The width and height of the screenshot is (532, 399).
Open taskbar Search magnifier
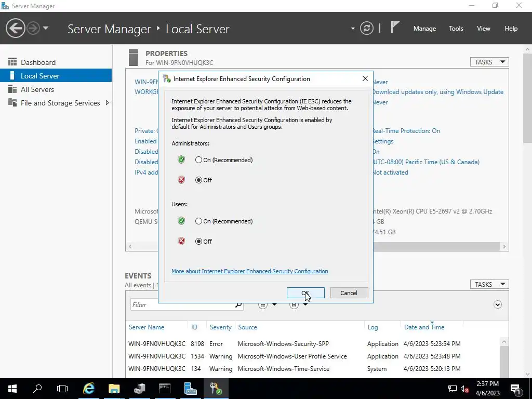(x=37, y=389)
